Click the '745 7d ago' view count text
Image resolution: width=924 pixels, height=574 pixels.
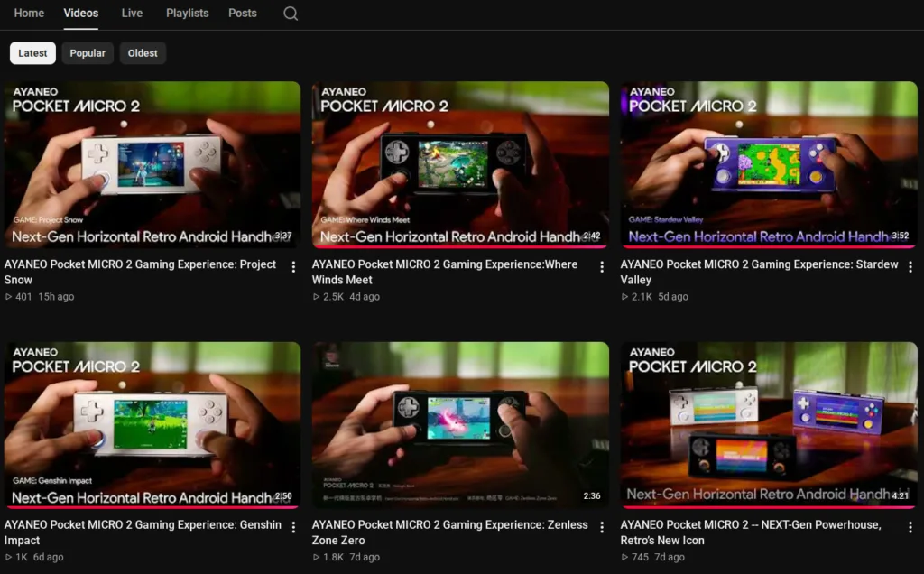tap(653, 557)
